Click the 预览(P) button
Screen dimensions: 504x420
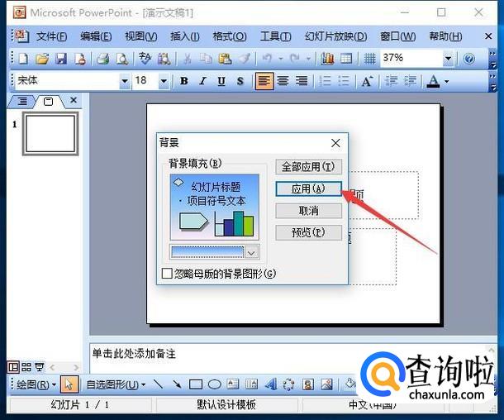point(308,232)
